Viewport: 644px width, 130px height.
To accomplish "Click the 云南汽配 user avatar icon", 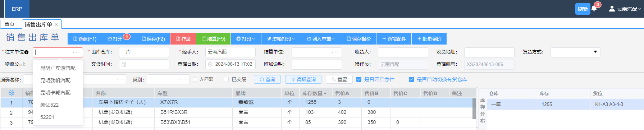I will click(x=612, y=9).
